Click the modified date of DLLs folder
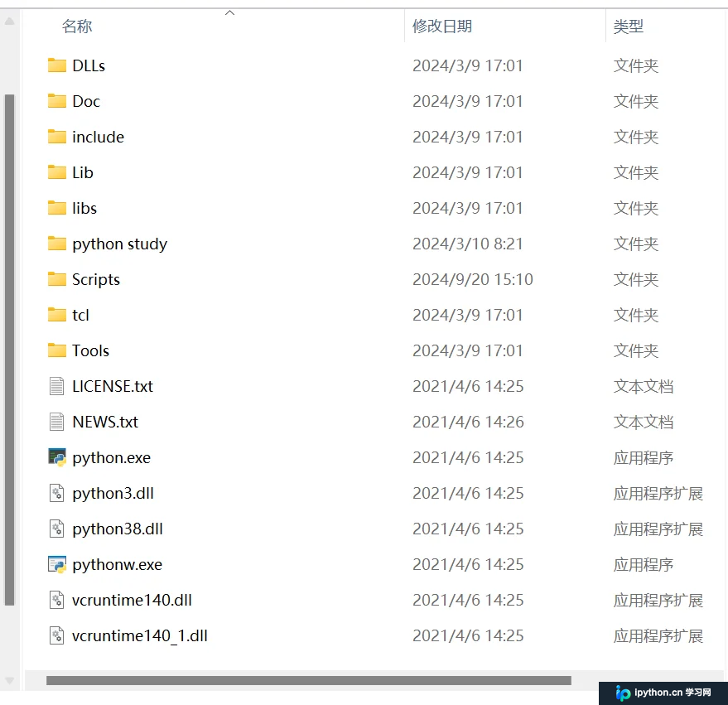The image size is (728, 705). point(468,65)
